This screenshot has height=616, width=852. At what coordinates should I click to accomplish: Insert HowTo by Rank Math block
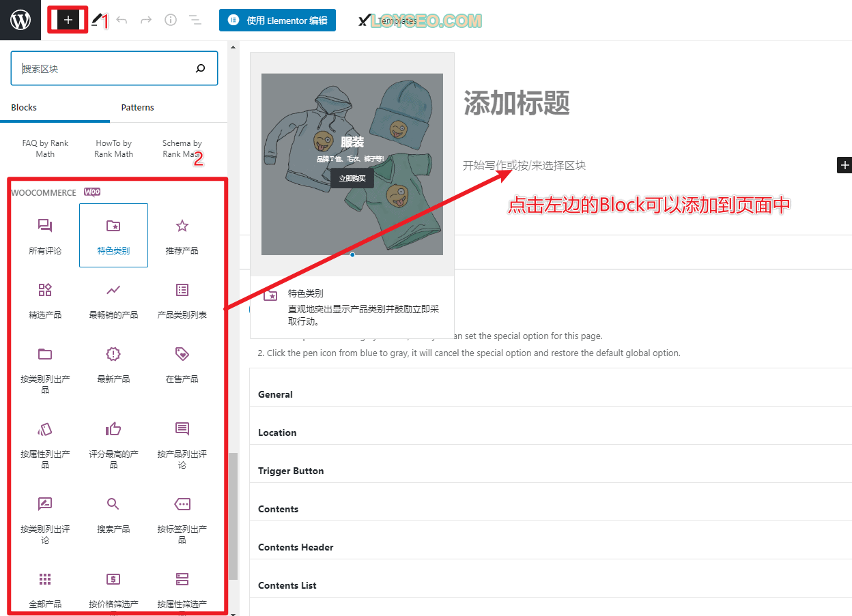[113, 148]
